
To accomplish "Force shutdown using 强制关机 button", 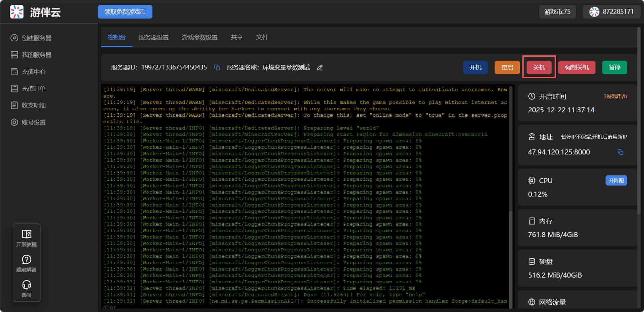I will click(x=577, y=67).
